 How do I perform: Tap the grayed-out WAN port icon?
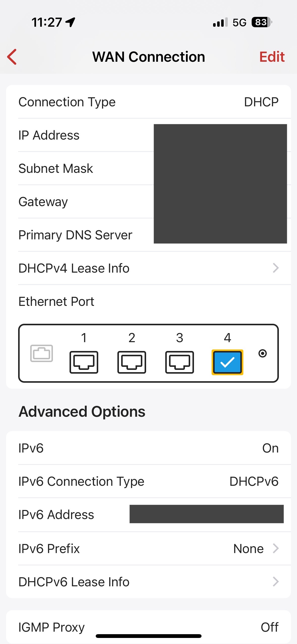(42, 353)
